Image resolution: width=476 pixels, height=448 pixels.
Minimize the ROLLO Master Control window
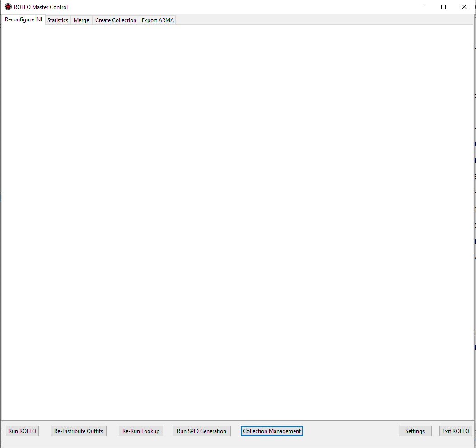point(423,7)
